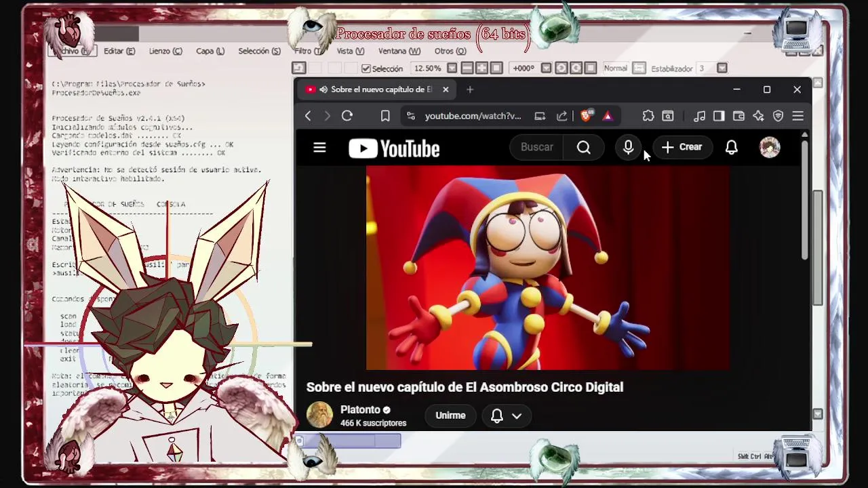Open the zoom percentage dropdown arrow
868x488 pixels.
[452, 68]
